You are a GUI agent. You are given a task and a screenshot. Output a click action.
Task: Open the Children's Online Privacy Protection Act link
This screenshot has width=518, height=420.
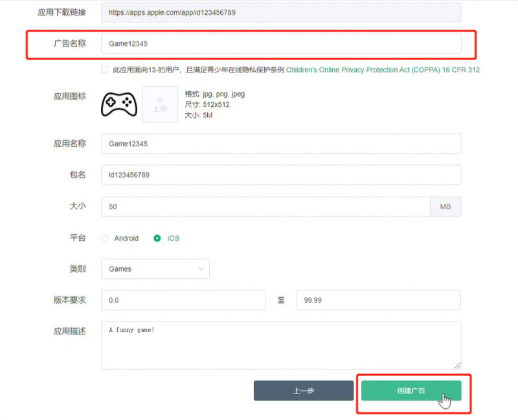(383, 70)
